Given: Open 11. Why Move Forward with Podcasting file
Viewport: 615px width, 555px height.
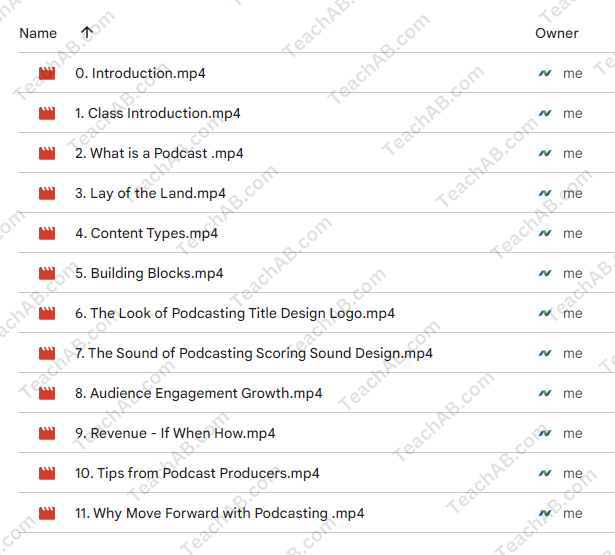Looking at the screenshot, I should (219, 513).
